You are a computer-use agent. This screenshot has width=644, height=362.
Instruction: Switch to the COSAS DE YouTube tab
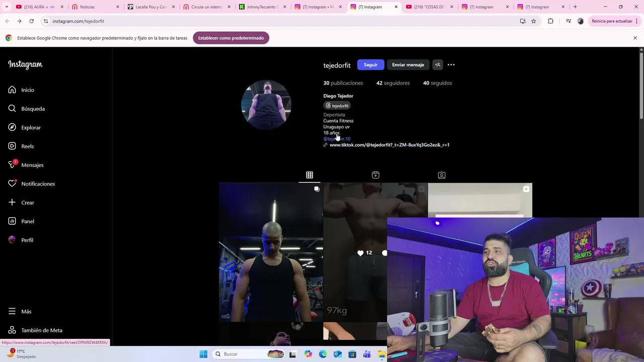pos(429,7)
